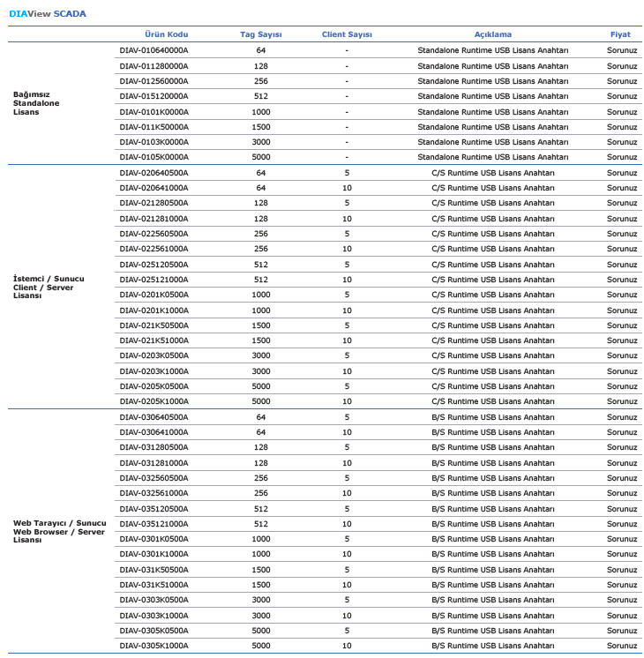
Task: Click the DIAView SCADA title
Action: tap(48, 14)
